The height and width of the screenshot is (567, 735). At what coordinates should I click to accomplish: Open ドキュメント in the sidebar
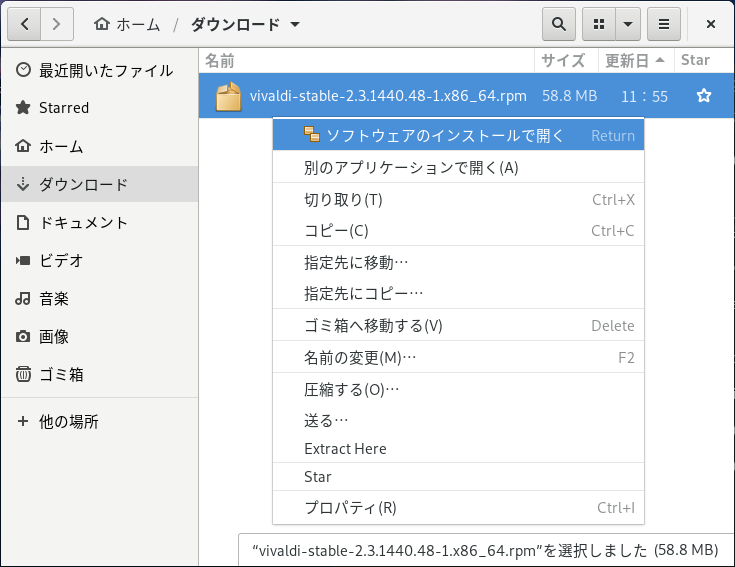[99, 223]
